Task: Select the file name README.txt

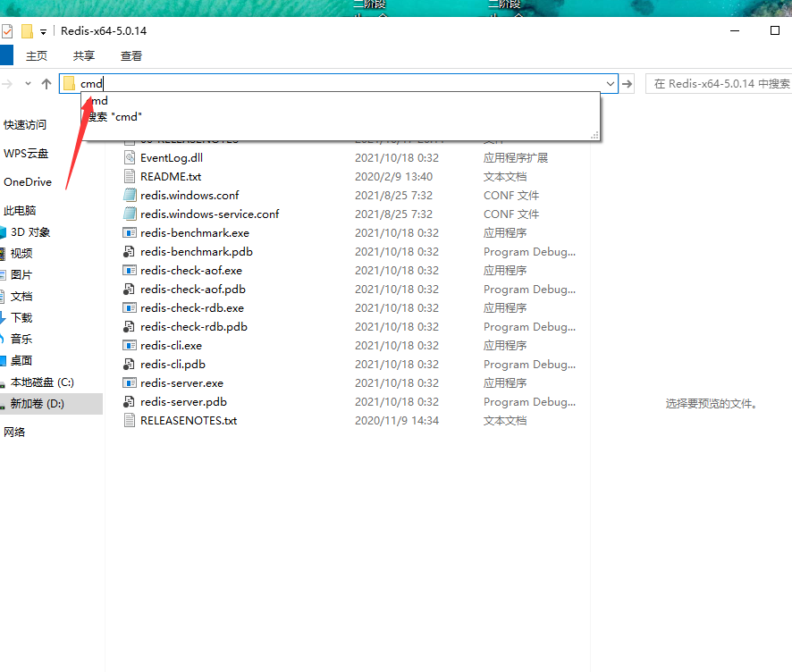Action: coord(171,177)
